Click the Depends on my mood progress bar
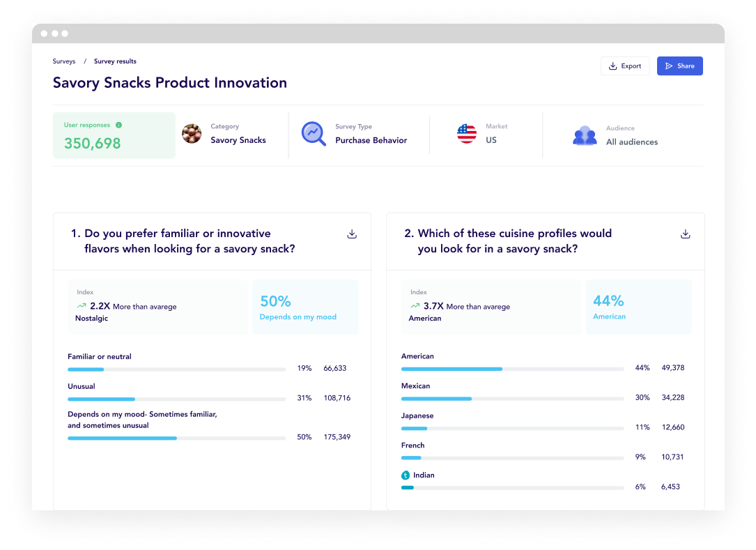 pos(176,438)
